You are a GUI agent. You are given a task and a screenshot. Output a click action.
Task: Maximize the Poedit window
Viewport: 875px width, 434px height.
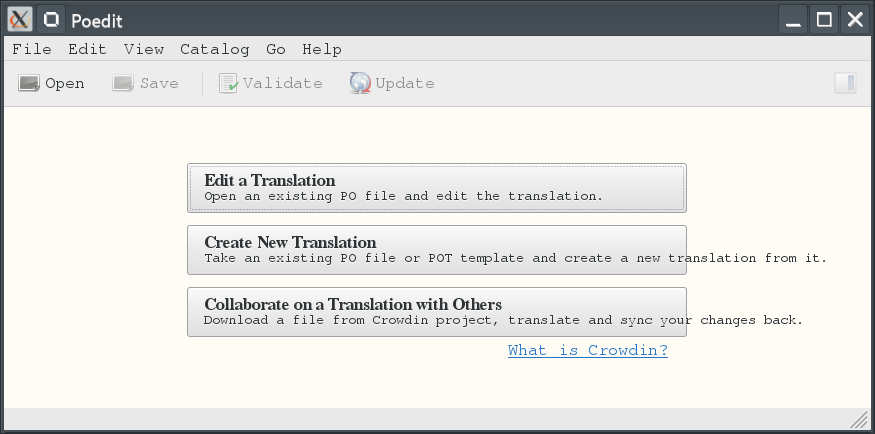coord(824,19)
